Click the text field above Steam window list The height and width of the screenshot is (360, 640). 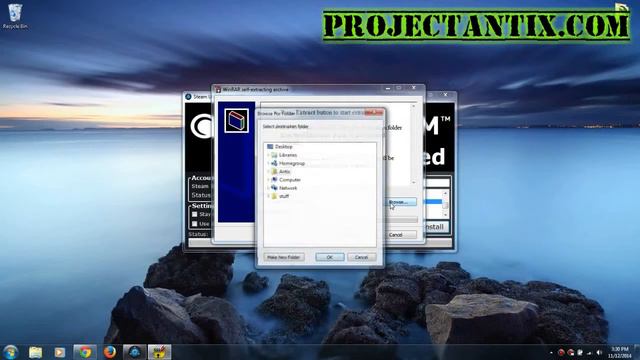pos(437,182)
